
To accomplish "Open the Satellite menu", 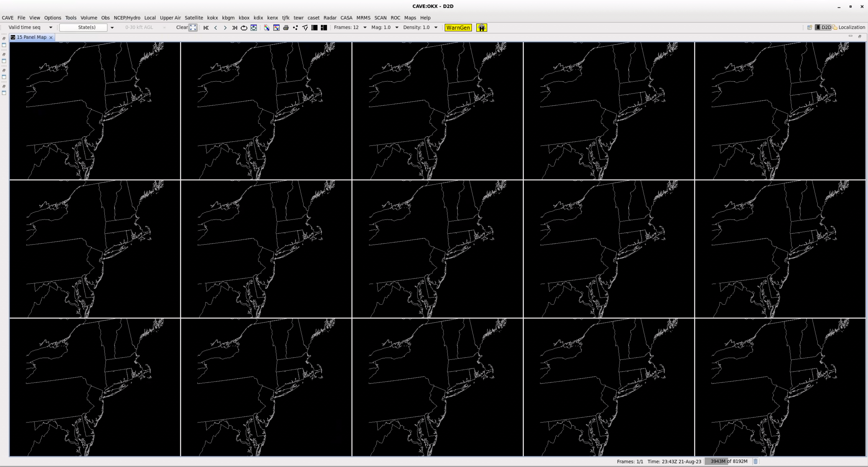I will coord(194,18).
